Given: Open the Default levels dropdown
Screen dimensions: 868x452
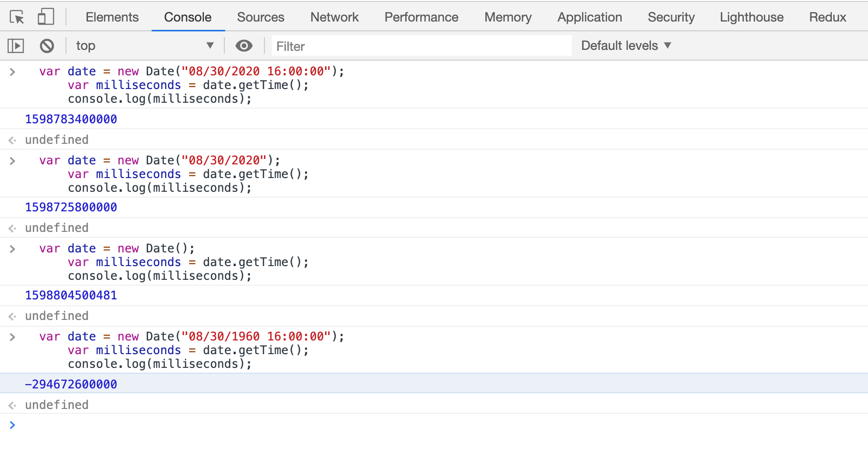Looking at the screenshot, I should pyautogui.click(x=625, y=45).
